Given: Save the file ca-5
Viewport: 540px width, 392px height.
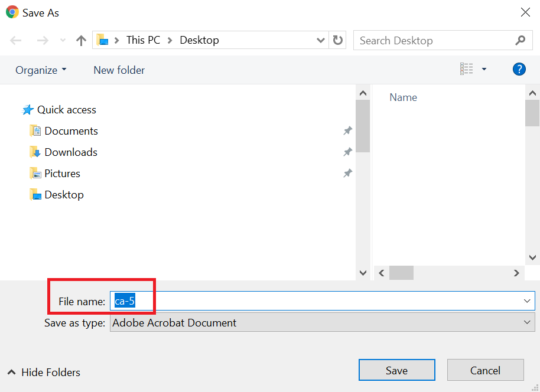Looking at the screenshot, I should click(x=396, y=370).
